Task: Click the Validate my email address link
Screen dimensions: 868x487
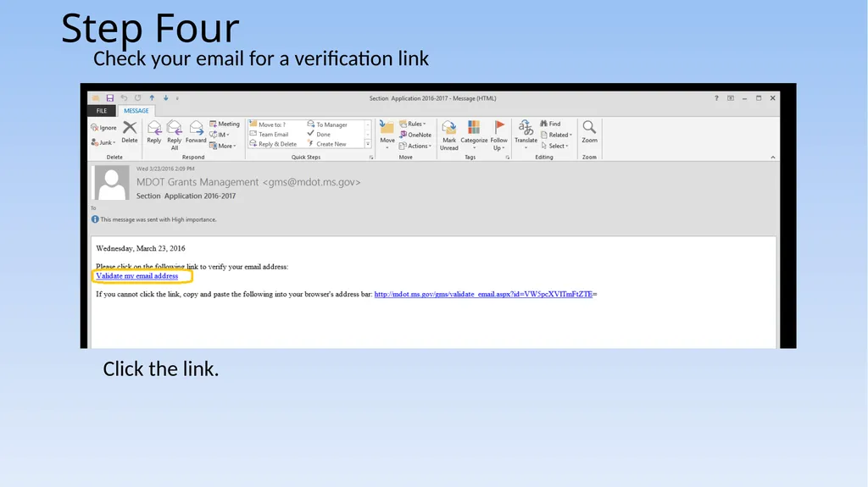Action: (x=136, y=275)
